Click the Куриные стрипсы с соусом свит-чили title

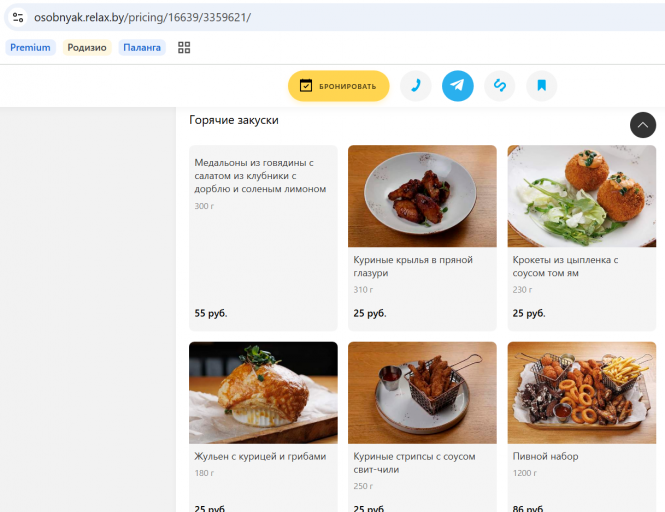tap(414, 463)
